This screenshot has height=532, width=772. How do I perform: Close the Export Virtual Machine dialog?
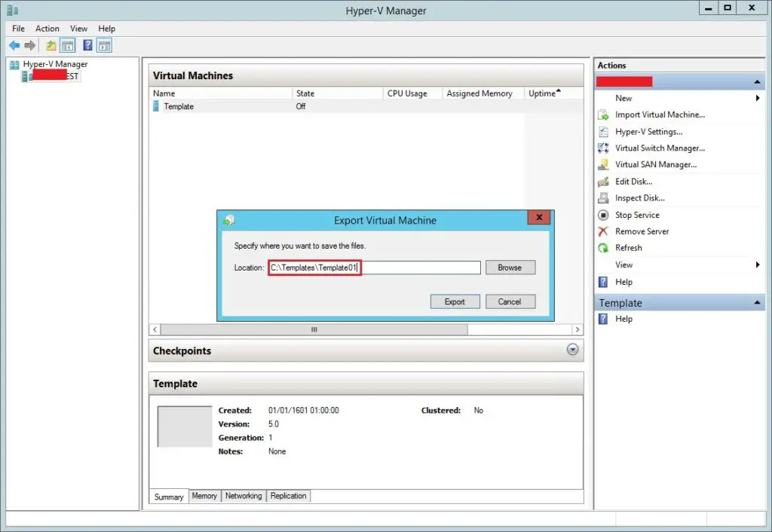point(539,217)
